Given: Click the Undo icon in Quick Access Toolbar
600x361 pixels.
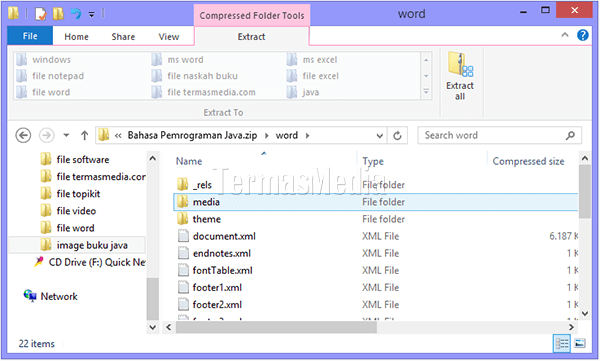Looking at the screenshot, I should pyautogui.click(x=76, y=14).
